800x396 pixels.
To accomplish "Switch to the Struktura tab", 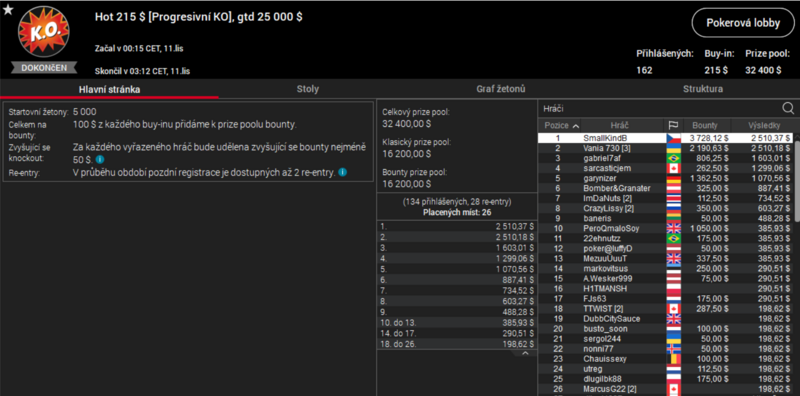I will 703,89.
